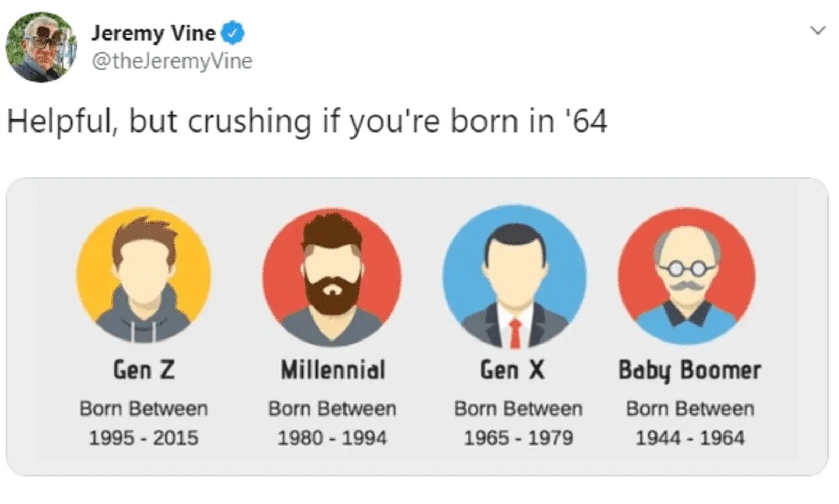
Task: Click Jeremy Vine's profile picture
Action: [x=41, y=47]
